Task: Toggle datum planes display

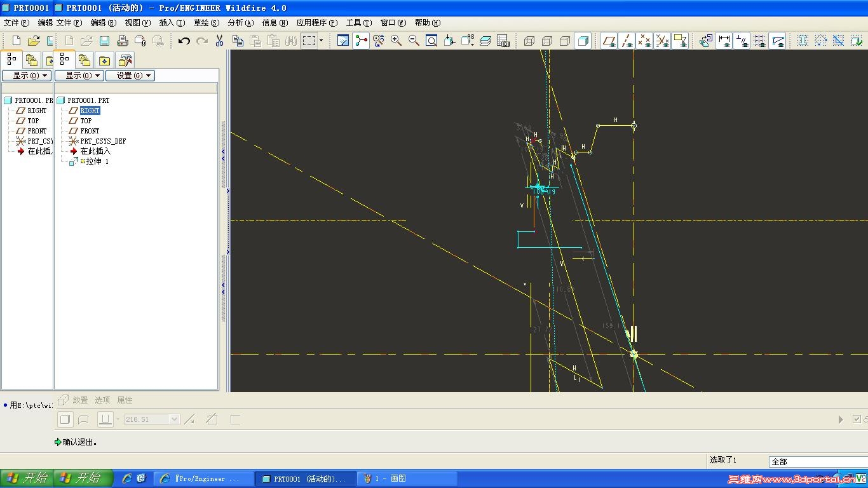Action: tap(609, 41)
